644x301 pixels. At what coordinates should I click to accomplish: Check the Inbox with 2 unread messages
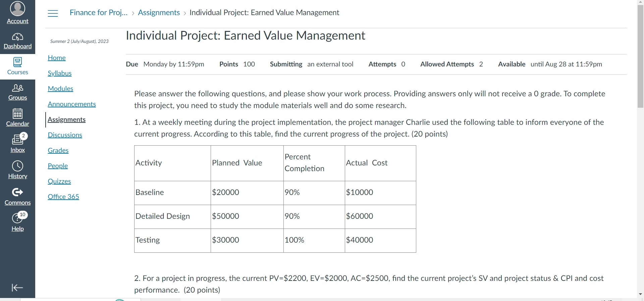click(x=17, y=143)
